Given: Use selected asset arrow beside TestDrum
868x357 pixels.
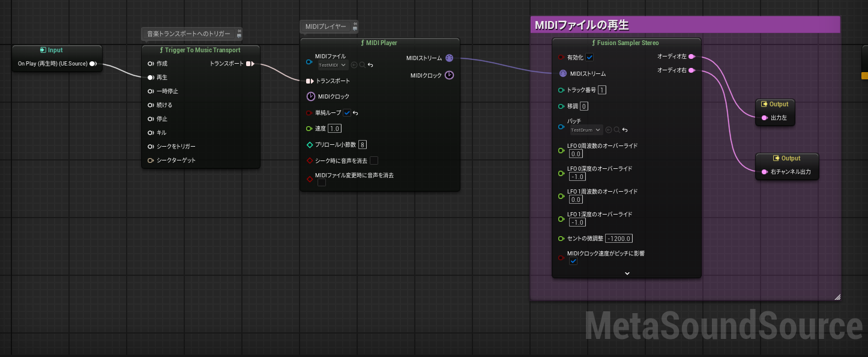Looking at the screenshot, I should tap(609, 130).
